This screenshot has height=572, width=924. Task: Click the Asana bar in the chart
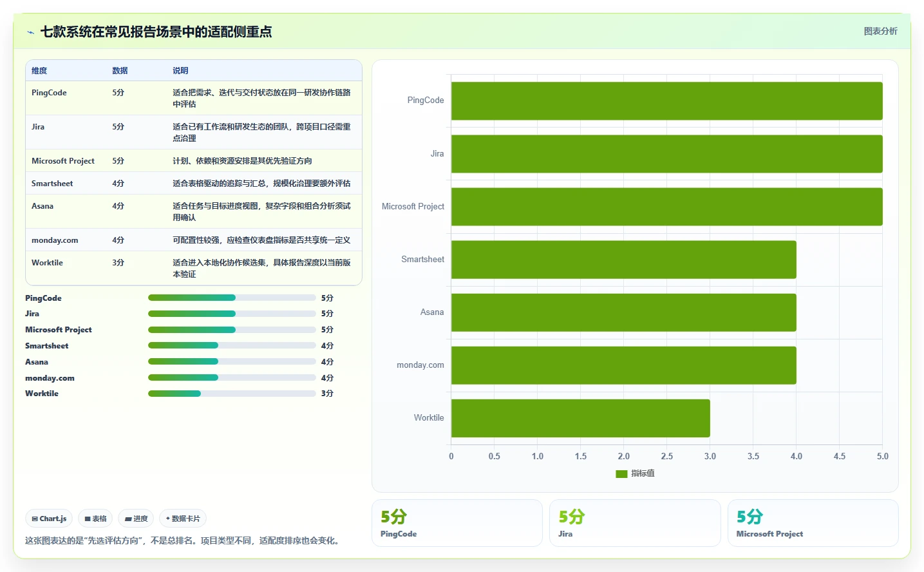pos(623,312)
